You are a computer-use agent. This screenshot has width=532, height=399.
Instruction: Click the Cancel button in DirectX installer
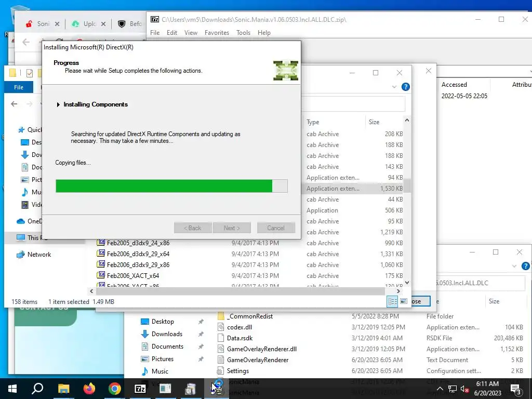point(276,228)
